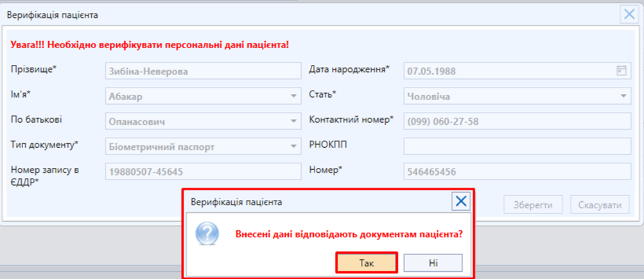This screenshot has height=279, width=644.
Task: Open the calendar picker for Дата народження
Action: click(621, 71)
